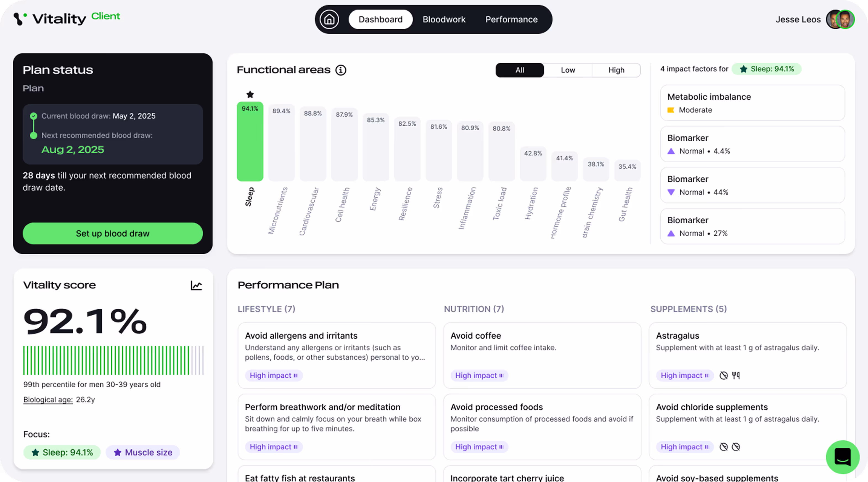Open the Performance tab
Screen dimensions: 868x482
tap(511, 19)
